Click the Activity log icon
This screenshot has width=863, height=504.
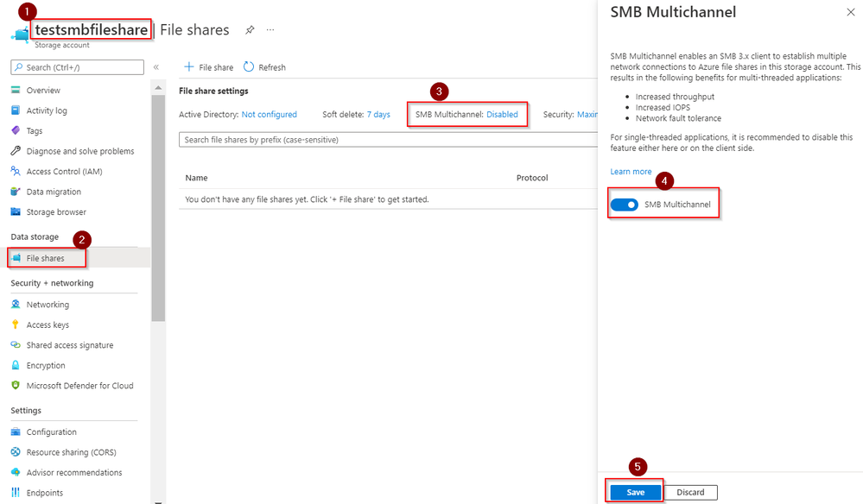(x=16, y=110)
